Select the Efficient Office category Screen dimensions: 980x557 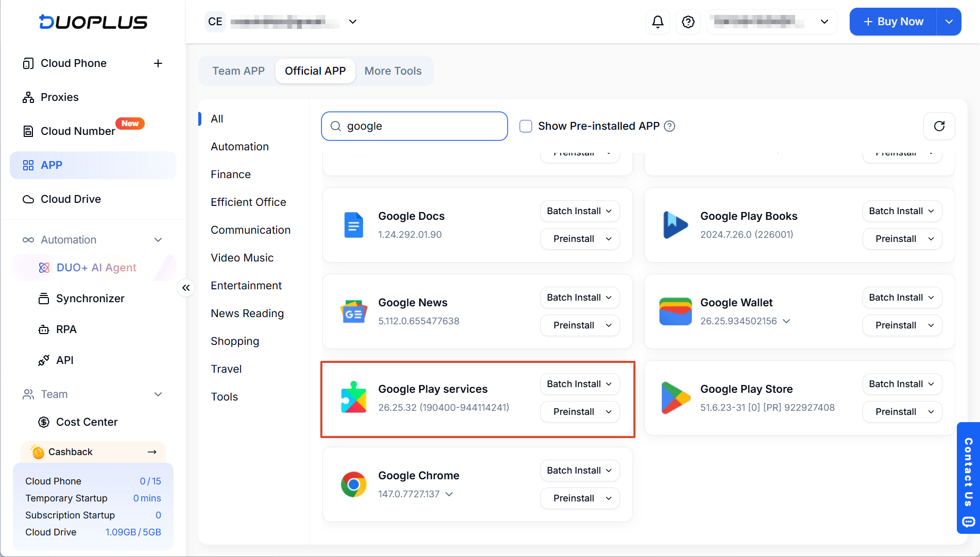coord(248,202)
